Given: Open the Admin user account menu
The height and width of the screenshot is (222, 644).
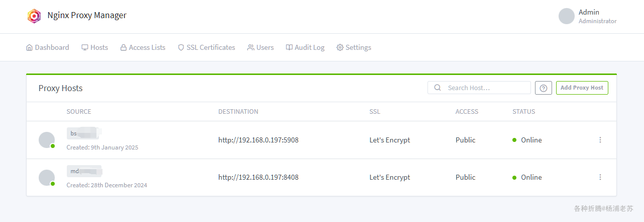Looking at the screenshot, I should coord(587,16).
